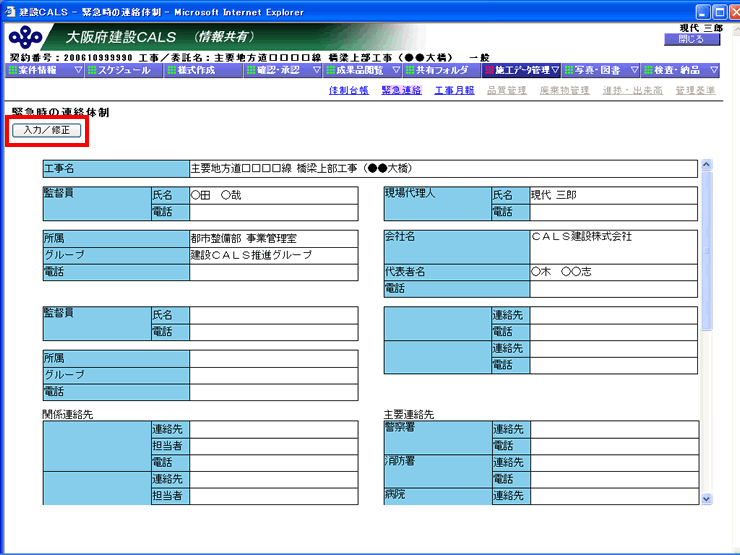Screen dimensions: 740x555
Task: Click the grid icon beside 共有フォルダ
Action: 409,71
